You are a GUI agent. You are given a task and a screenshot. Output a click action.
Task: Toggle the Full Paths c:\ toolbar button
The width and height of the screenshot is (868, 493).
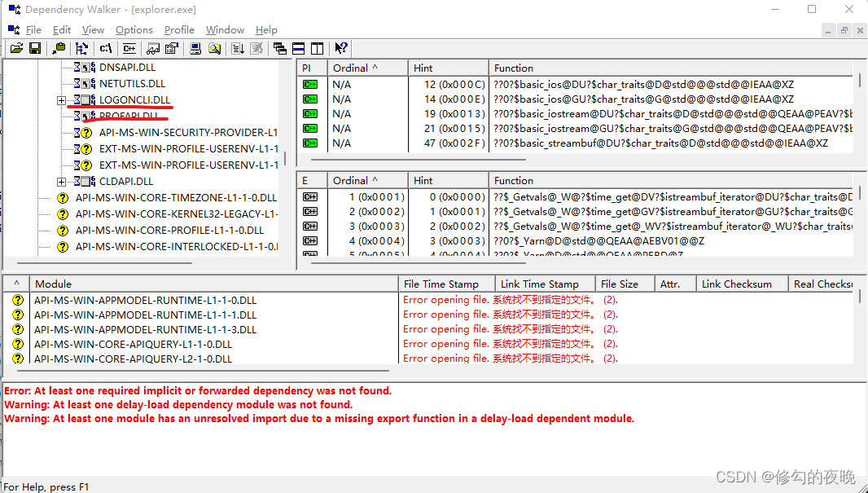coord(106,48)
